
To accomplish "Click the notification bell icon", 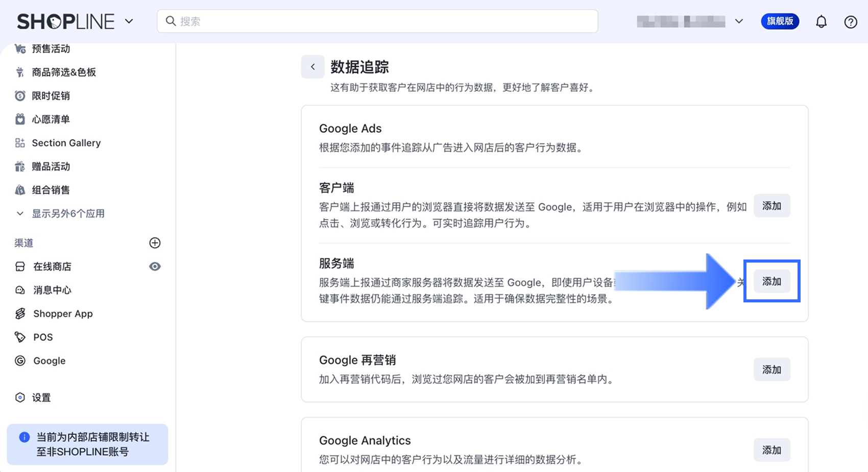I will click(821, 21).
